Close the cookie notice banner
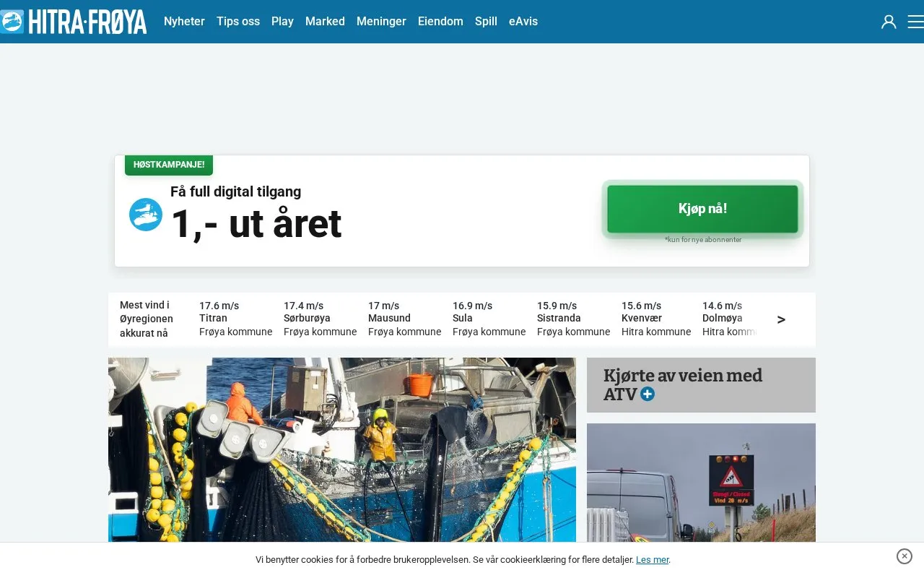This screenshot has width=924, height=578. [x=905, y=556]
